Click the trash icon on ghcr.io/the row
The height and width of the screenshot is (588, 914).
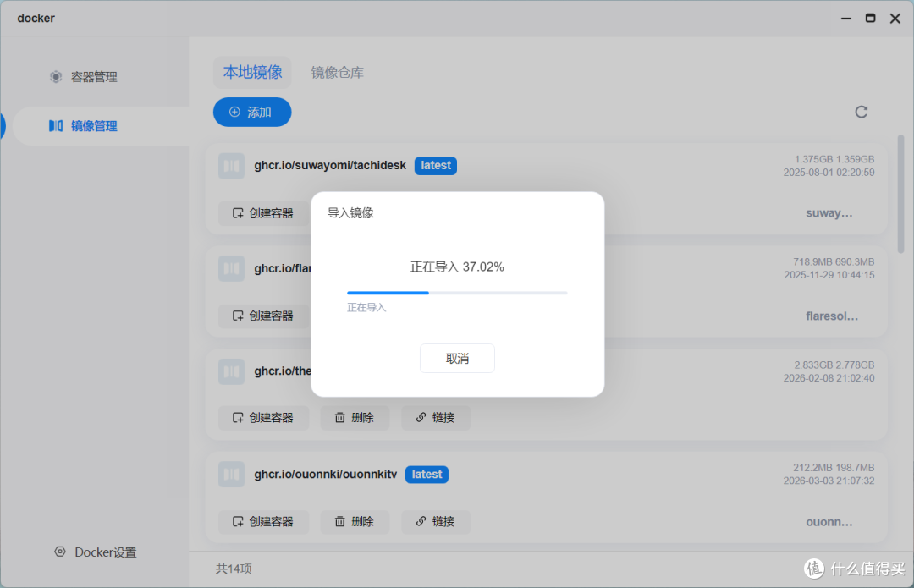(340, 418)
